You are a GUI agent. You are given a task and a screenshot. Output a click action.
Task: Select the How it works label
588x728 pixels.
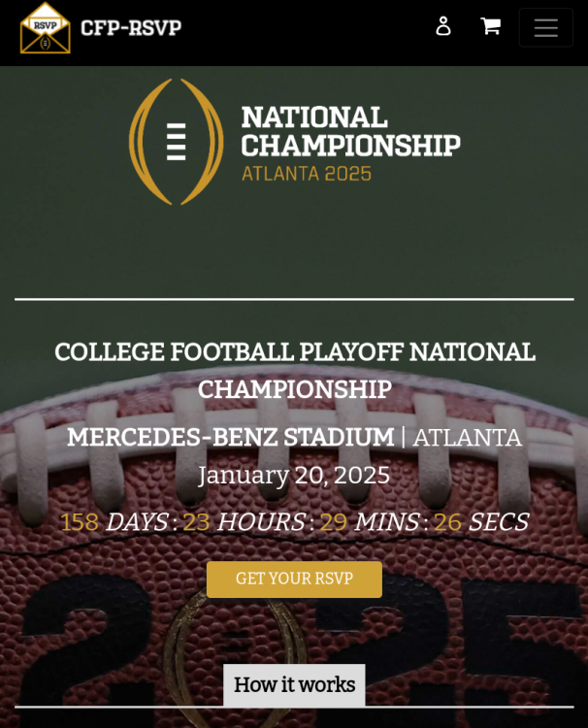click(x=294, y=685)
